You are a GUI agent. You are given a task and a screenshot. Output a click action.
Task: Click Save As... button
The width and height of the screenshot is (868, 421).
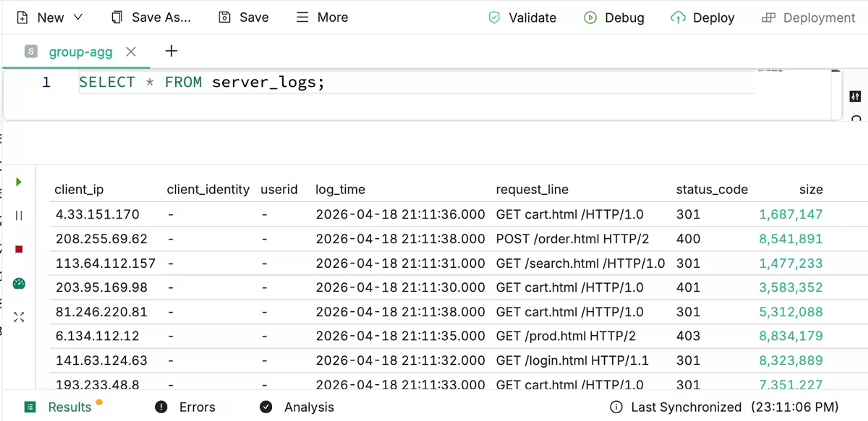point(151,17)
